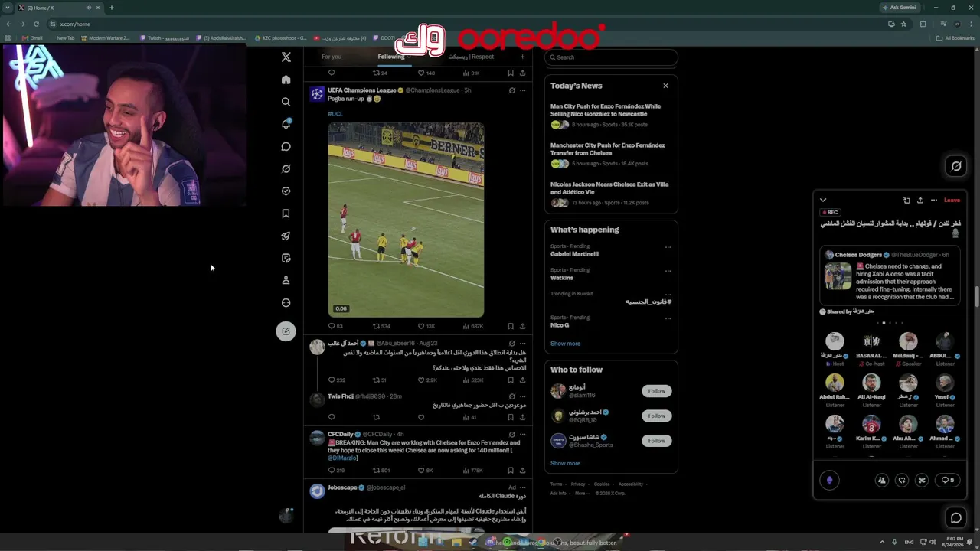
Task: Open more options on UEFA Champions League post
Action: tap(522, 90)
